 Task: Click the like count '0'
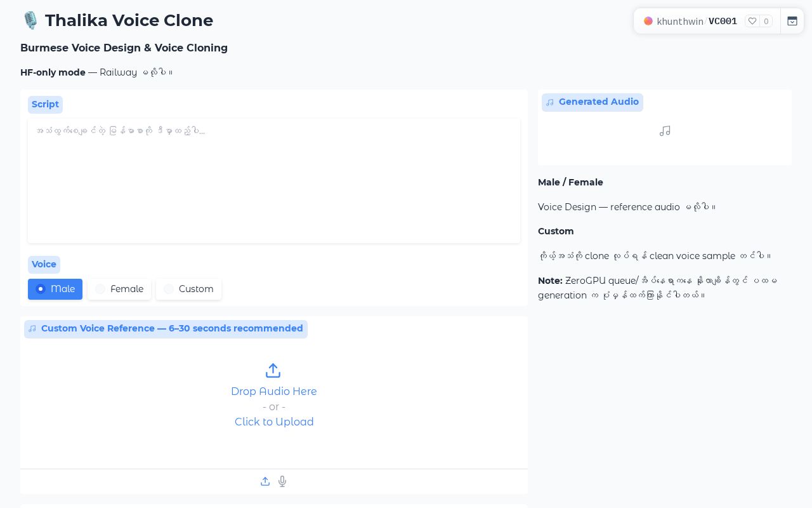pyautogui.click(x=766, y=21)
